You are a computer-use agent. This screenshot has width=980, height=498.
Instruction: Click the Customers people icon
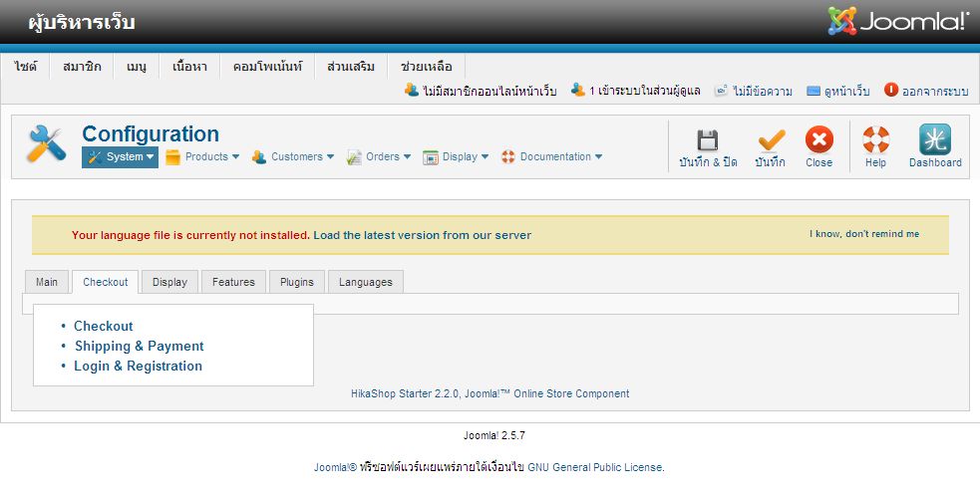(259, 157)
